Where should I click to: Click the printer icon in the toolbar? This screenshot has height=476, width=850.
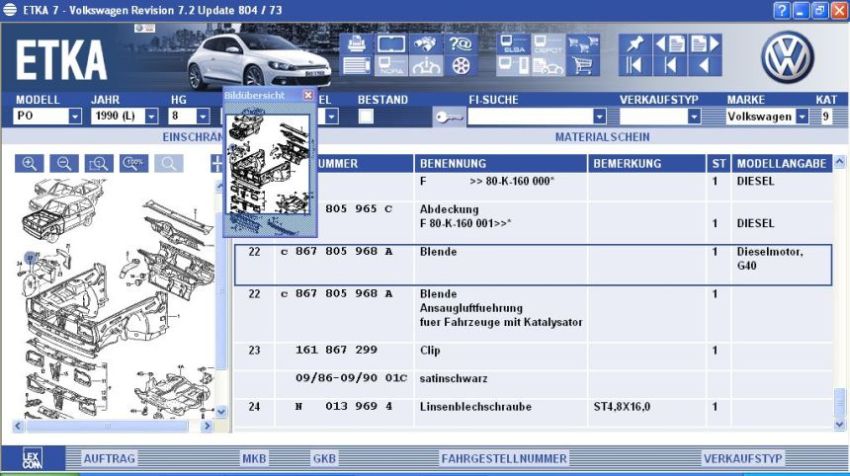[356, 44]
